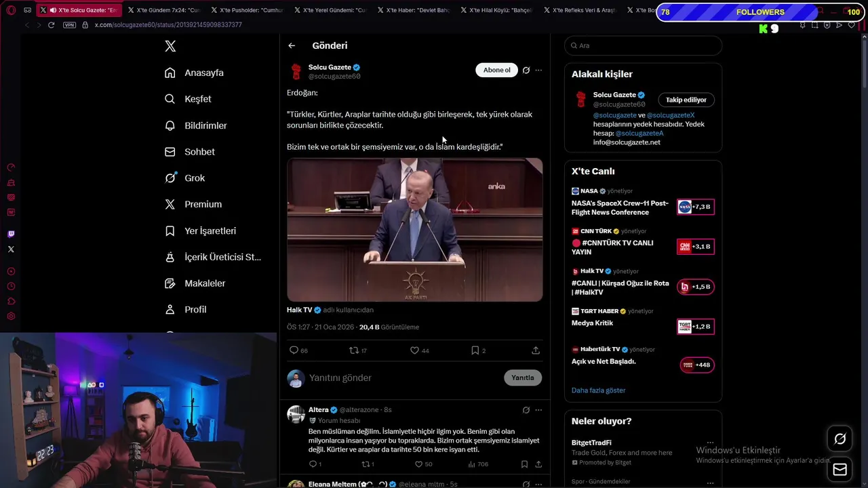The image size is (868, 488).
Task: Open options menu on Altera's reply
Action: [x=538, y=410]
